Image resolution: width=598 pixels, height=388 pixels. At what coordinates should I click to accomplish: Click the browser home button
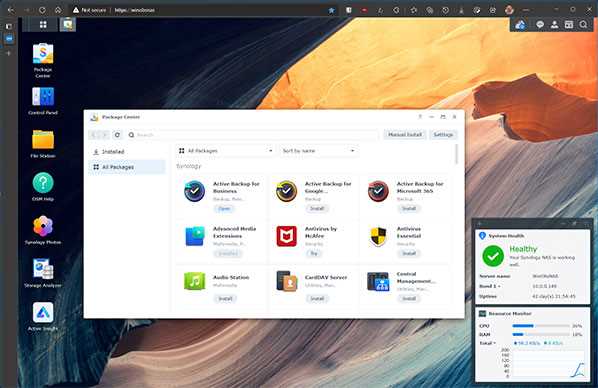(58, 10)
